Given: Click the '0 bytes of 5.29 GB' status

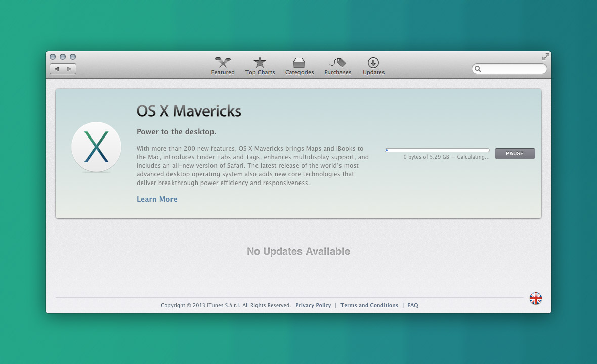Looking at the screenshot, I should tap(446, 157).
